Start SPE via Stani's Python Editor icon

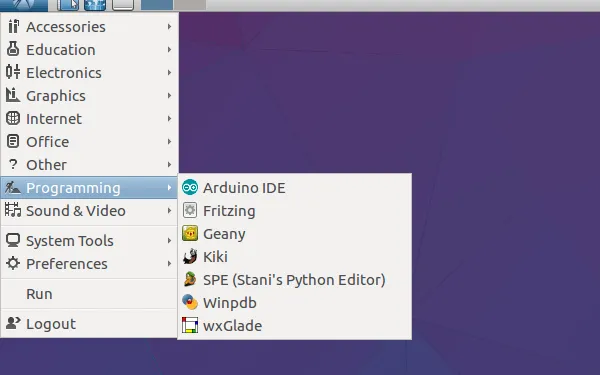click(x=190, y=279)
